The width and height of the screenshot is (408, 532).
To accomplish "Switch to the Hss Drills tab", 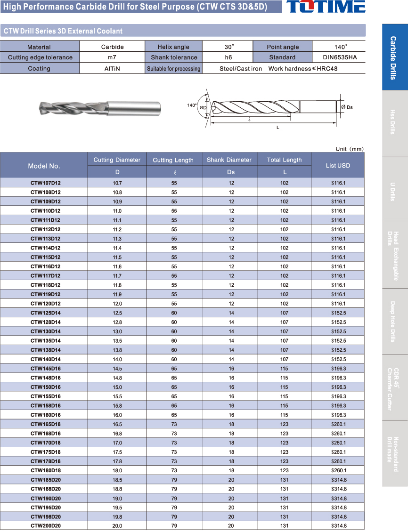I will click(394, 123).
